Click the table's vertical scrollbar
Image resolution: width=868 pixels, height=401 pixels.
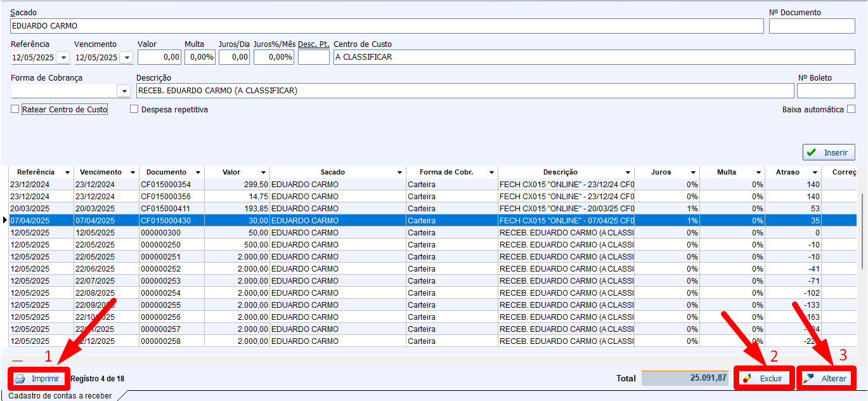coord(862,228)
